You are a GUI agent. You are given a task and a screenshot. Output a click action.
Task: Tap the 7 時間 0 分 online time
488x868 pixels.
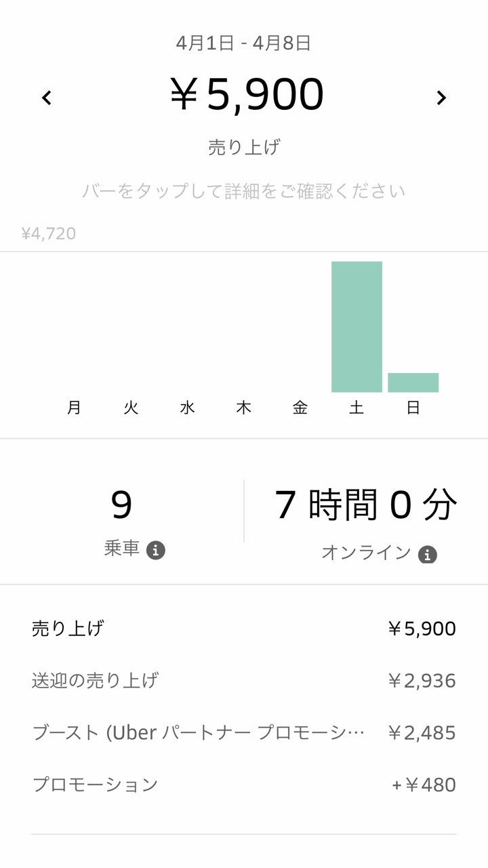tap(366, 507)
